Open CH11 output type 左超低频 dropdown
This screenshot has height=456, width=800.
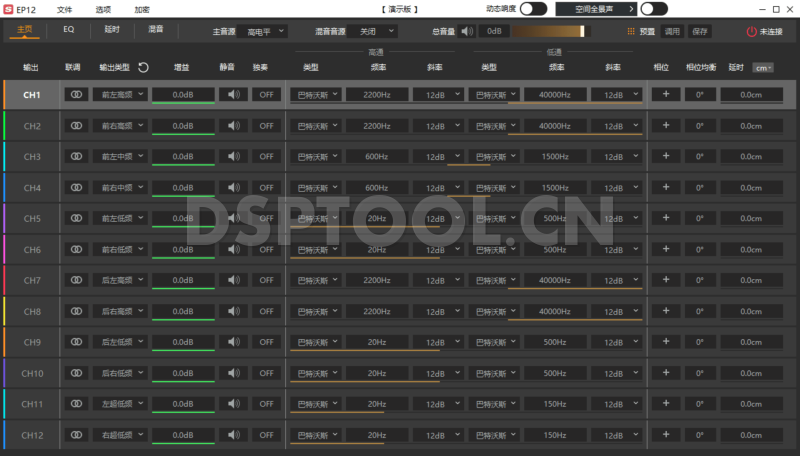click(120, 403)
